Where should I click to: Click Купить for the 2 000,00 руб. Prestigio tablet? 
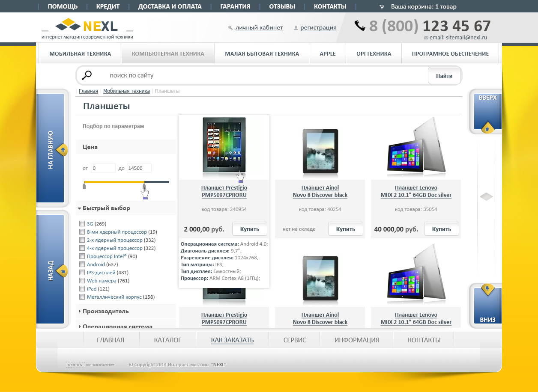click(x=250, y=229)
